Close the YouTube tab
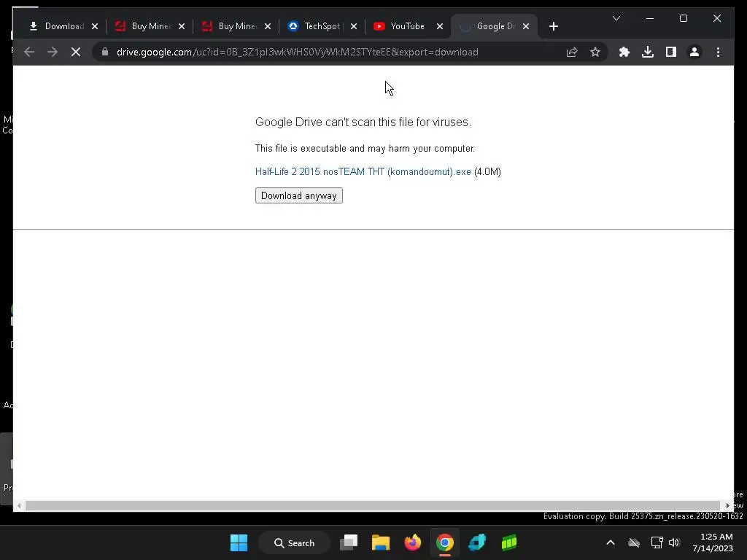This screenshot has height=560, width=747. point(440,26)
